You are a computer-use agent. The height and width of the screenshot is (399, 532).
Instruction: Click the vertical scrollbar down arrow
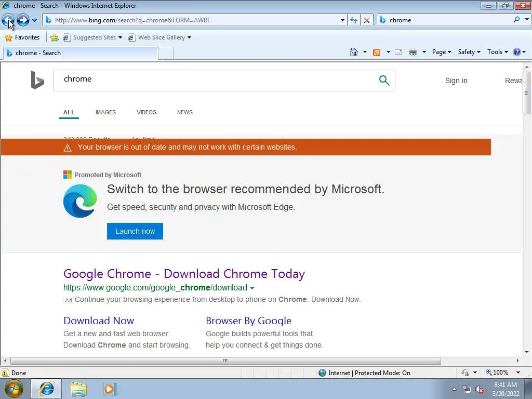(x=527, y=352)
